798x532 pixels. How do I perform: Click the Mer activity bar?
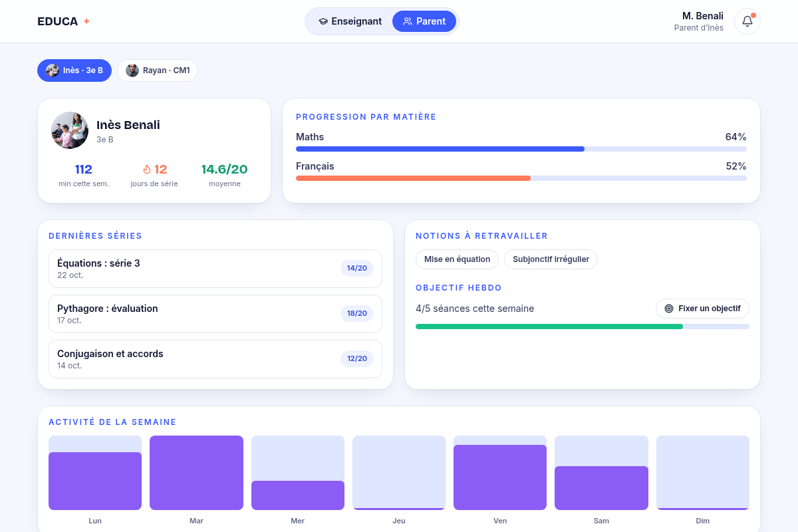[x=298, y=473]
